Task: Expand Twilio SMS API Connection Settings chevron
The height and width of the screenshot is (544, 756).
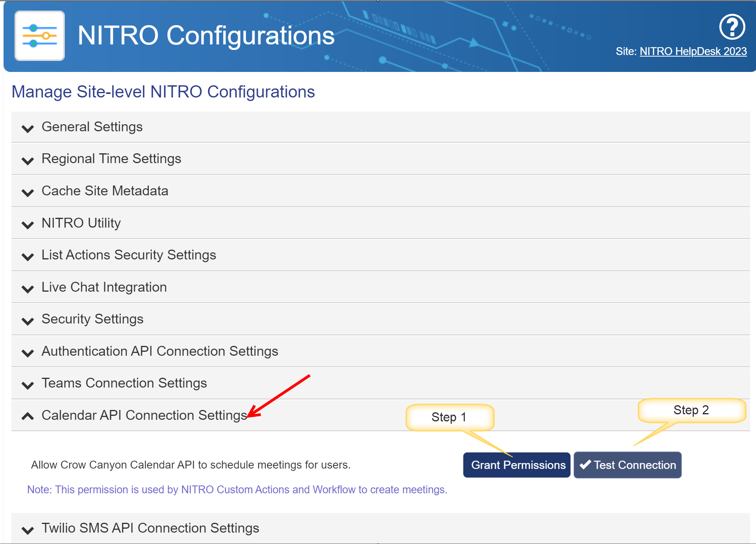Action: point(28,530)
